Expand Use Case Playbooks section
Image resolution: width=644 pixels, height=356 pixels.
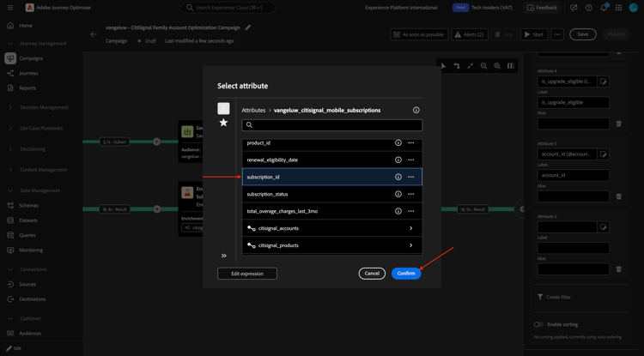pyautogui.click(x=41, y=128)
